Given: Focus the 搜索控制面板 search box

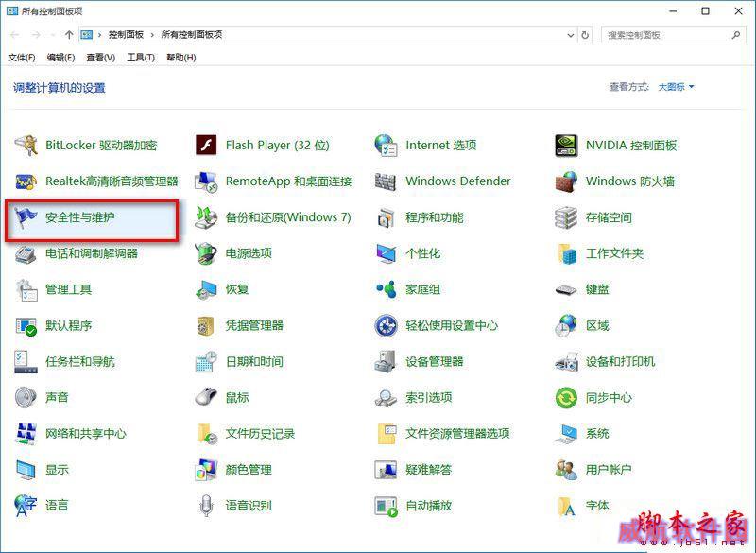Looking at the screenshot, I should [673, 35].
